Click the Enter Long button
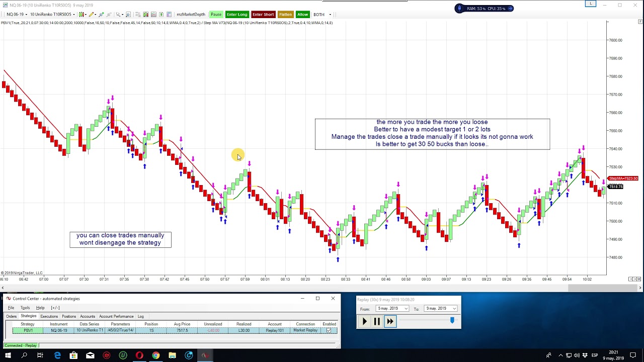This screenshot has height=362, width=644. tap(237, 15)
